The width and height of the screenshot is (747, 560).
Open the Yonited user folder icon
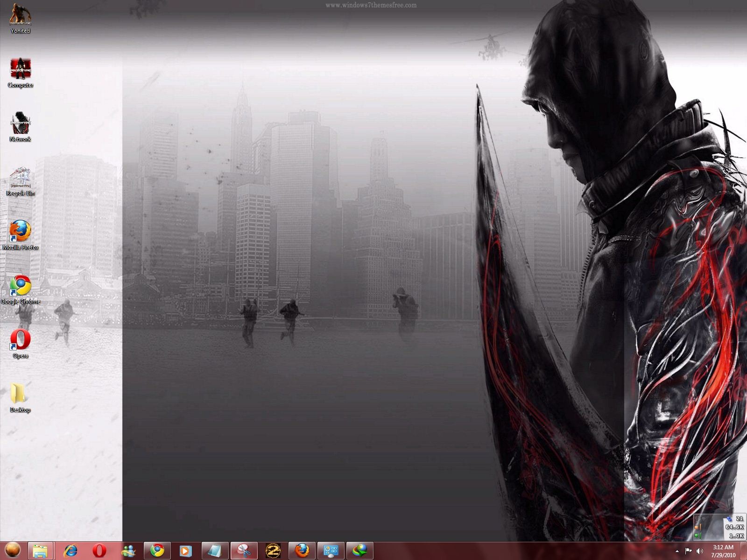[x=21, y=19]
